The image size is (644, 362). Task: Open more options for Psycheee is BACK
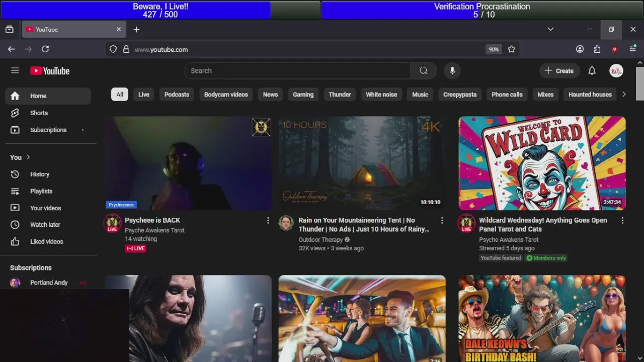click(x=268, y=221)
